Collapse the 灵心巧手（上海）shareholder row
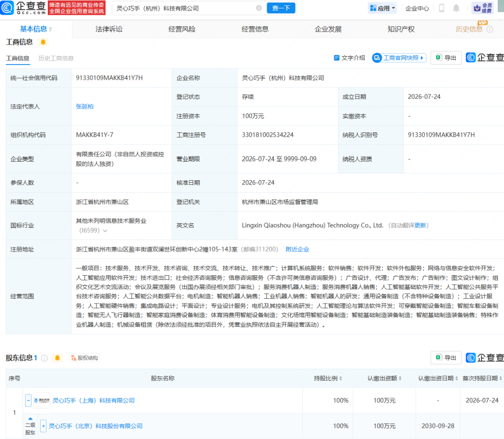This screenshot has width=504, height=439. coord(28,401)
